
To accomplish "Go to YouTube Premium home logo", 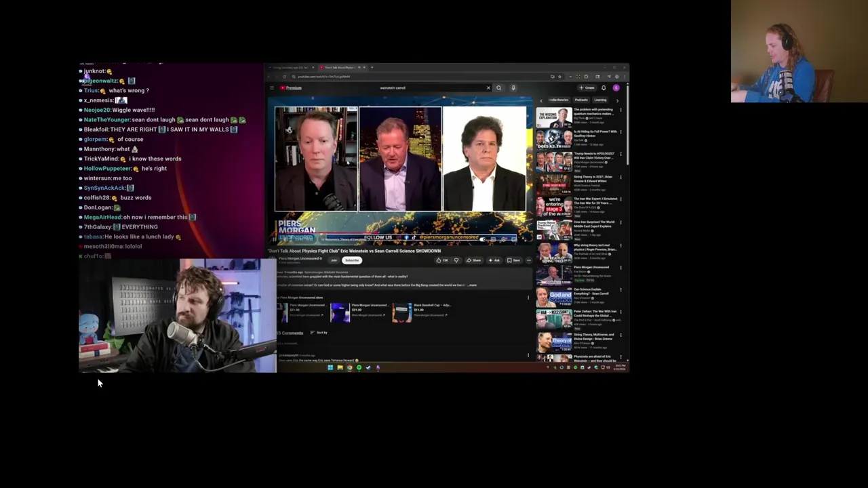I will pyautogui.click(x=290, y=88).
